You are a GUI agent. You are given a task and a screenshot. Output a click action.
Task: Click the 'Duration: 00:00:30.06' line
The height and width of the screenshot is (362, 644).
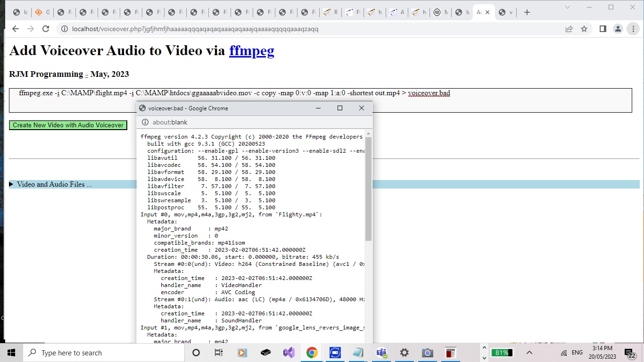[243, 257]
